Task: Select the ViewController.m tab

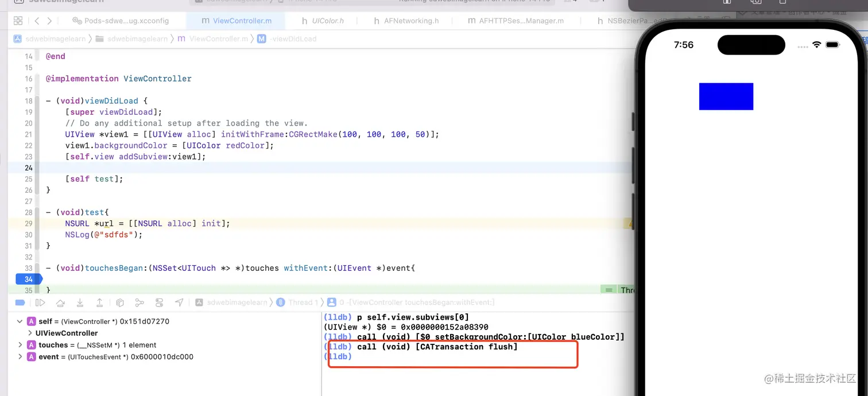Action: point(236,21)
